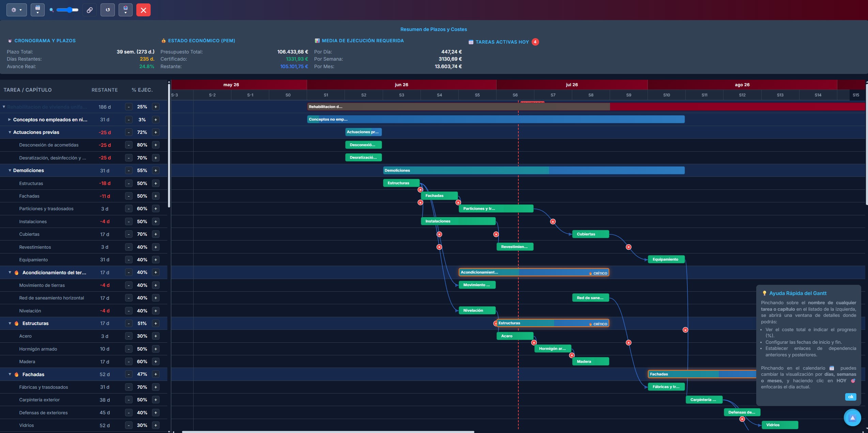Increase percent for Movimiento de tierras

(x=156, y=285)
